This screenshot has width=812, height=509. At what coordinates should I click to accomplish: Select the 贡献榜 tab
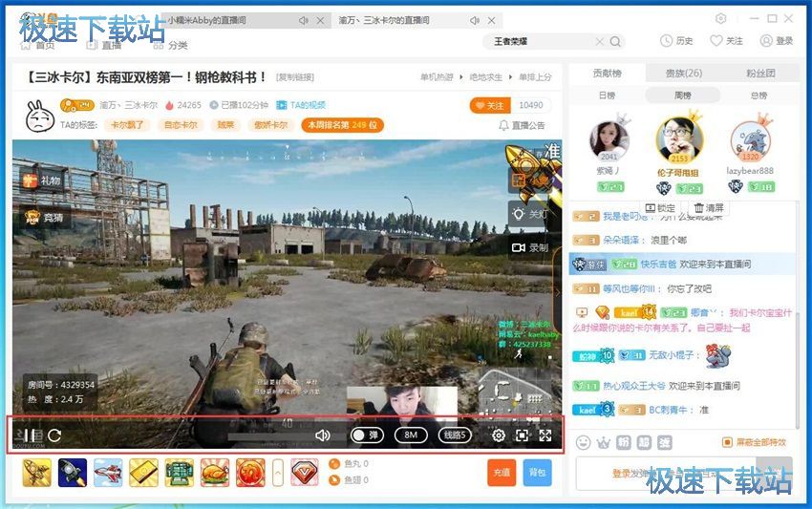[607, 73]
